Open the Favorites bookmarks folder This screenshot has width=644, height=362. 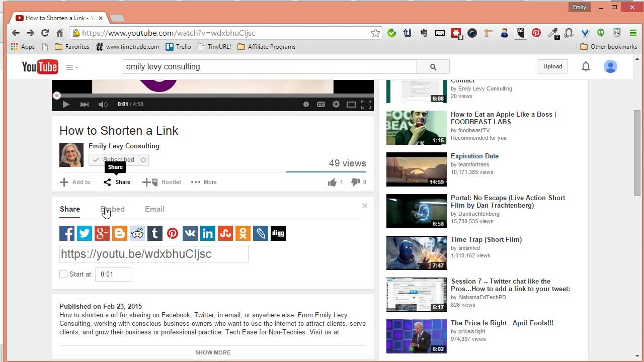(x=72, y=47)
